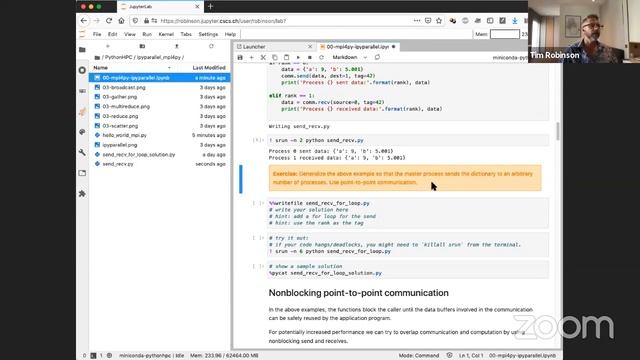The image size is (640, 360).
Task: Sort files by Name column
Action: tap(100, 68)
